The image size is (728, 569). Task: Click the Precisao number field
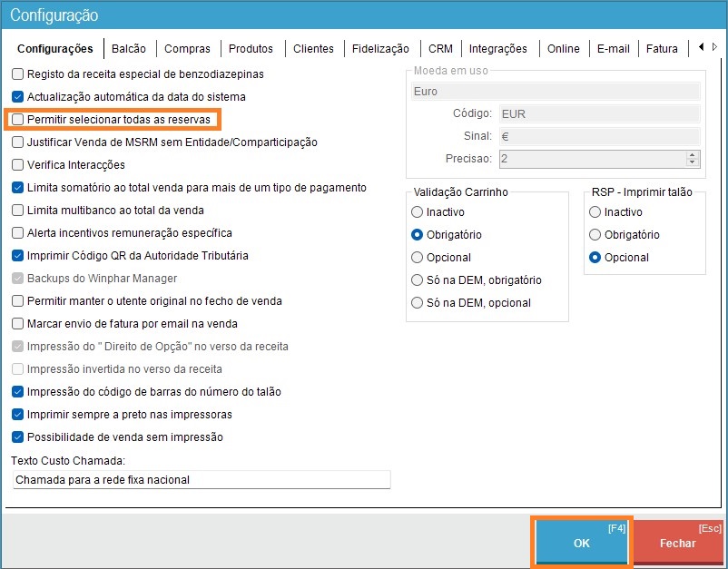590,159
